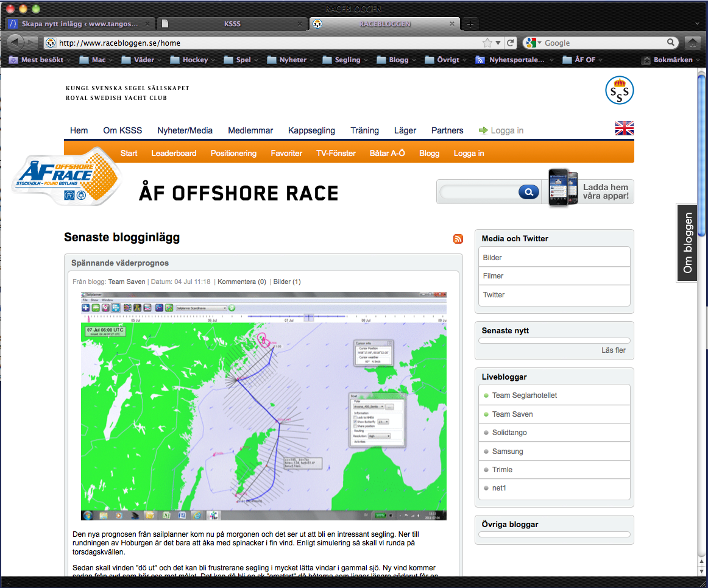
Task: Click the Nyhetsportale RSS bookmark icon
Action: [480, 60]
